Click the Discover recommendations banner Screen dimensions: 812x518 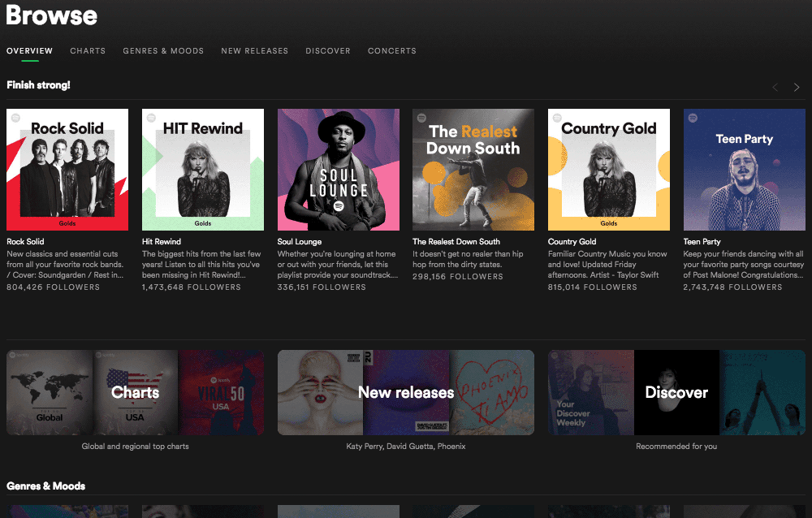click(x=676, y=392)
